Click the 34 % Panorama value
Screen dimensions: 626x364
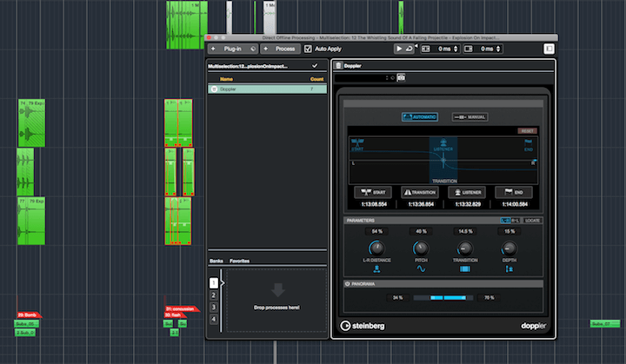[397, 298]
